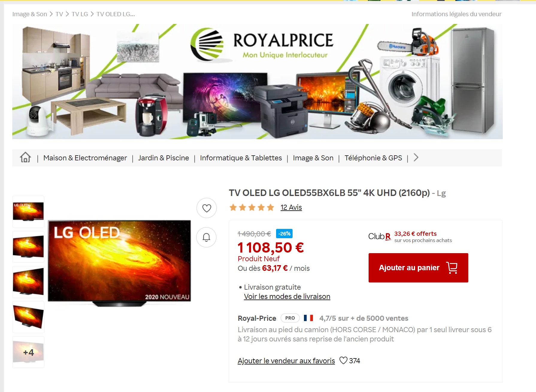Open the 12 Avis reviews link
The height and width of the screenshot is (392, 536).
(x=291, y=207)
